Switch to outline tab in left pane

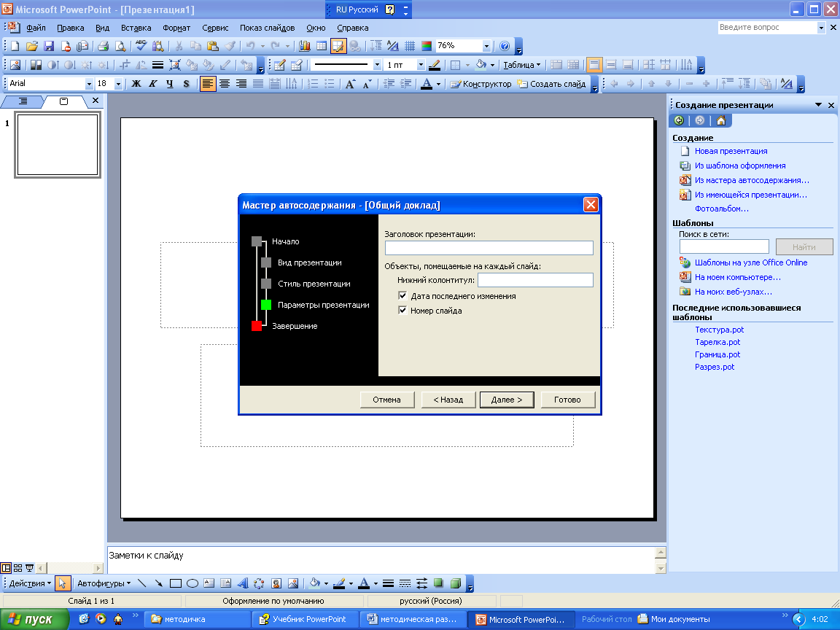[23, 101]
